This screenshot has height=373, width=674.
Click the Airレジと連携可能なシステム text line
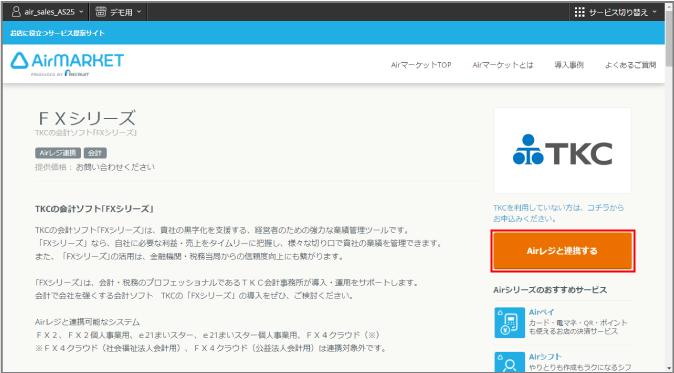coord(88,322)
